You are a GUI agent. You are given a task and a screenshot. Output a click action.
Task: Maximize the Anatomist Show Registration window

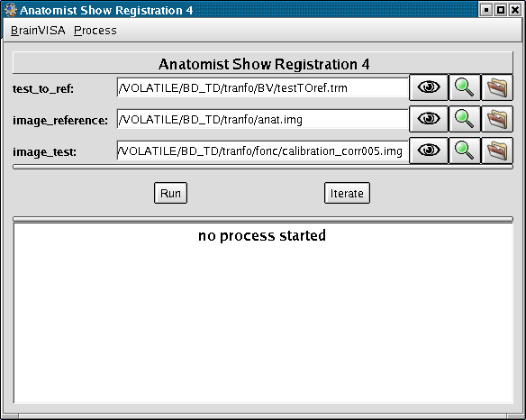(501, 10)
